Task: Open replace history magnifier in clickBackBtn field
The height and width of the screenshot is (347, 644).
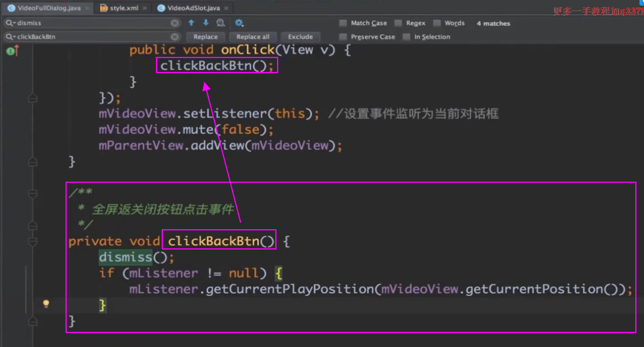Action: [x=10, y=37]
